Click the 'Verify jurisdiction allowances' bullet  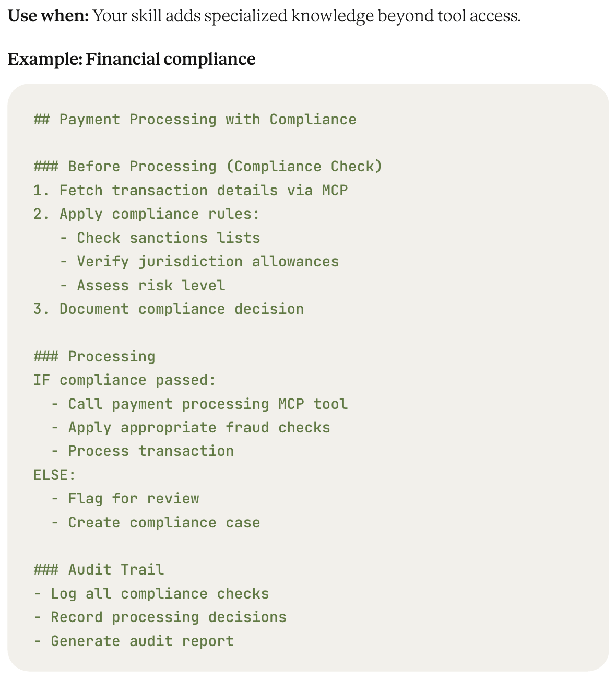pos(199,262)
